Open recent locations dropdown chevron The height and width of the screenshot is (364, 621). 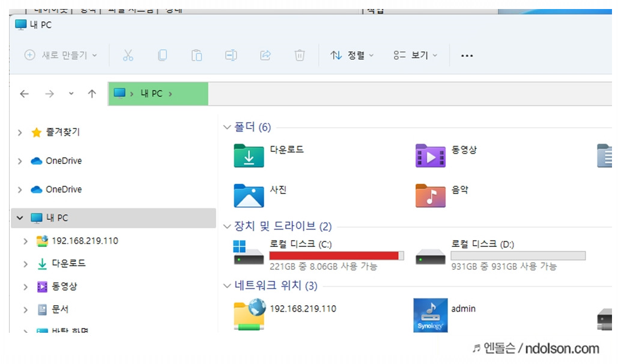[71, 94]
